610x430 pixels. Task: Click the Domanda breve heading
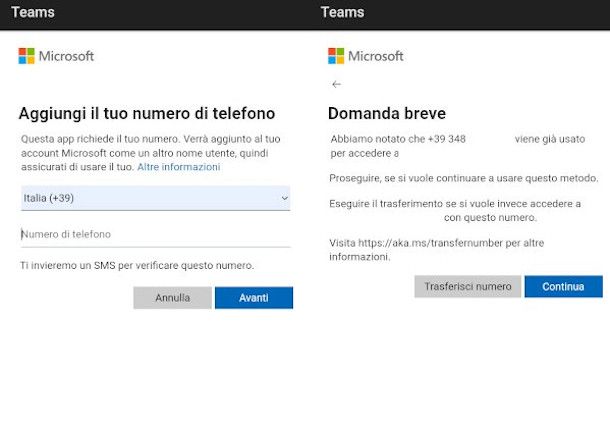click(x=387, y=114)
